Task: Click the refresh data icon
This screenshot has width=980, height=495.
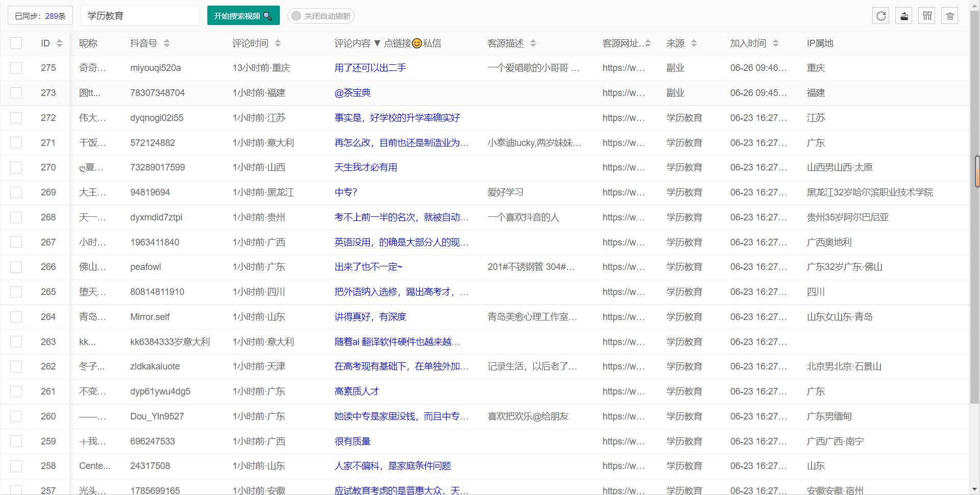Action: pos(880,15)
